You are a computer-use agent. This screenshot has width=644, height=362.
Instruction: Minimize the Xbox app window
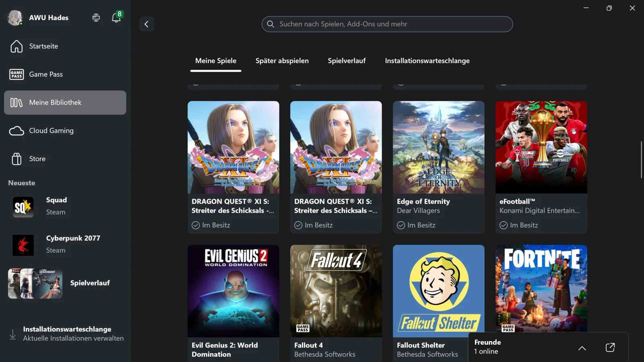tap(586, 8)
